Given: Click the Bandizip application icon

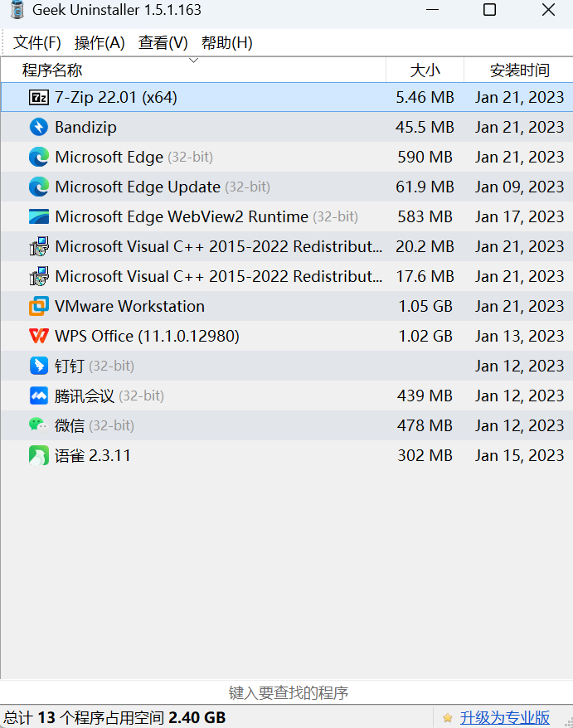Looking at the screenshot, I should [38, 127].
